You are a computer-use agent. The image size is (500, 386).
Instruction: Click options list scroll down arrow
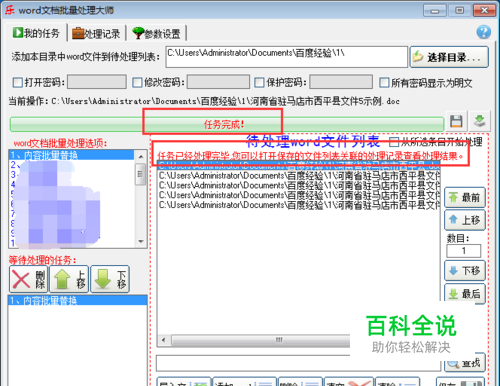[141, 241]
